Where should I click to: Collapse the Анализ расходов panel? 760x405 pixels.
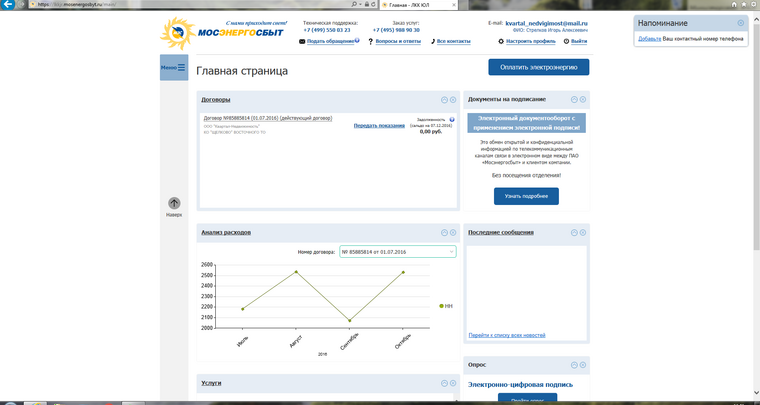tap(444, 233)
